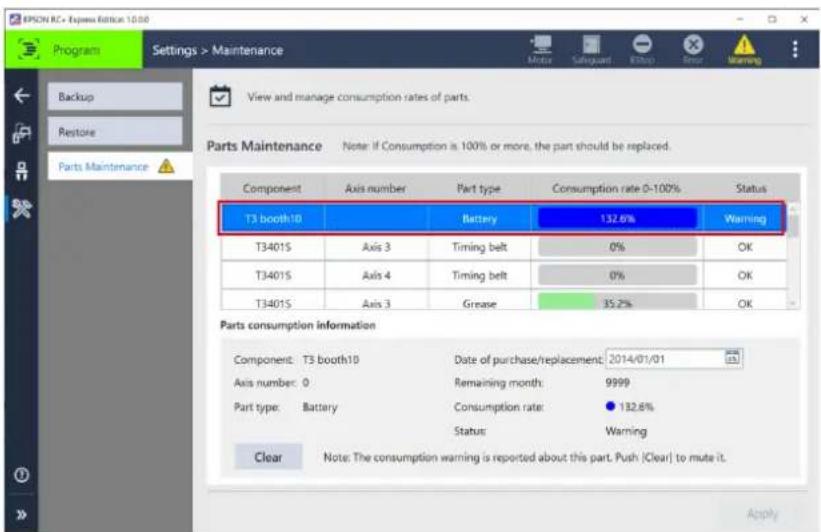Select the Axis 3 Grease row

point(504,301)
